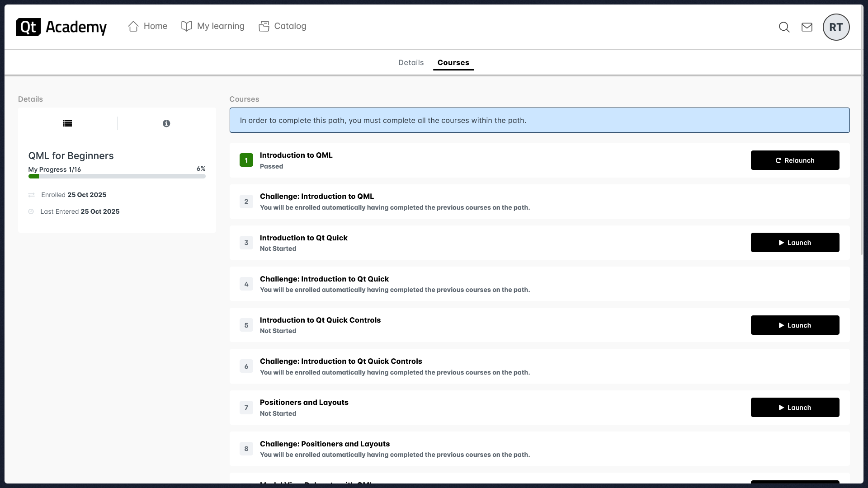Launch Introduction to Qt Quick course
Screen dimensions: 868x488
click(794, 243)
